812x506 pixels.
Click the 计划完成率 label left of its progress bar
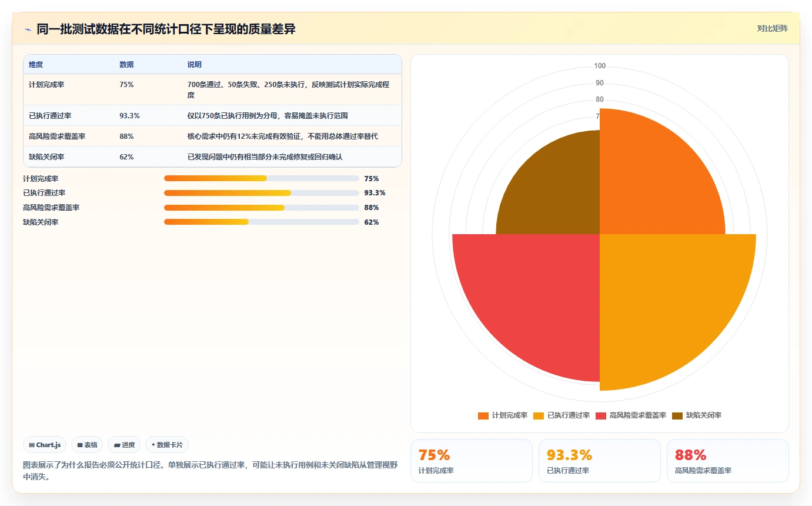pyautogui.click(x=41, y=179)
